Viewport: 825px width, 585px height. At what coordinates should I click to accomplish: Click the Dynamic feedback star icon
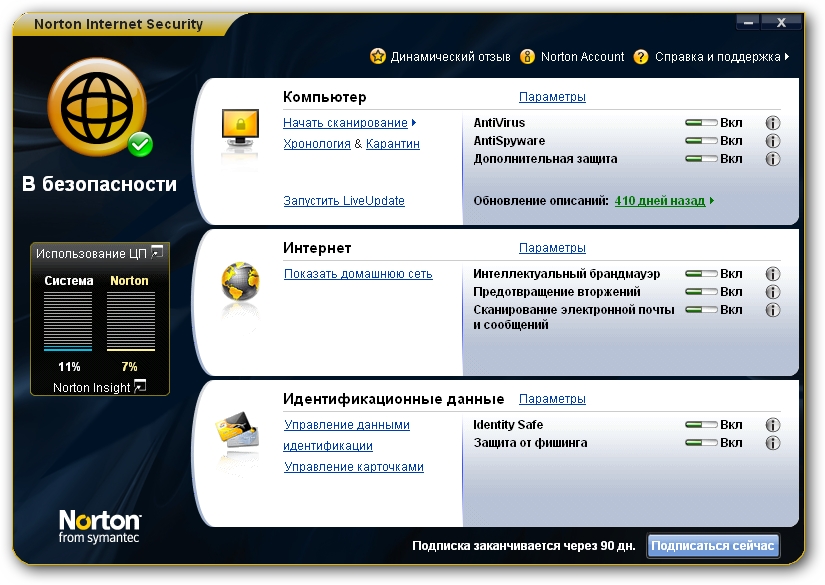pyautogui.click(x=378, y=56)
